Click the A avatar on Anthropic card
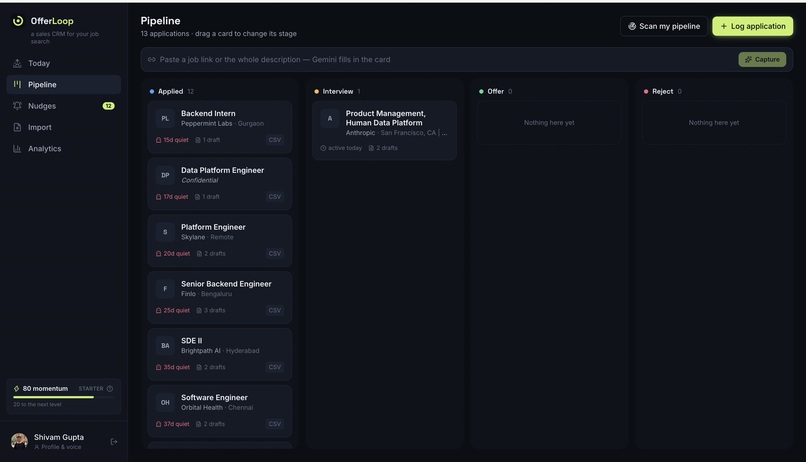 329,118
